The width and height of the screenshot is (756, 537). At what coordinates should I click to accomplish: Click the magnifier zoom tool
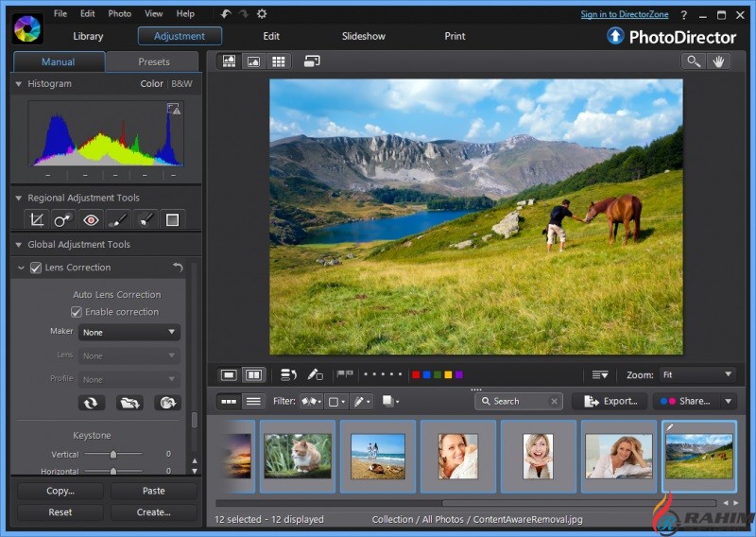click(x=695, y=61)
